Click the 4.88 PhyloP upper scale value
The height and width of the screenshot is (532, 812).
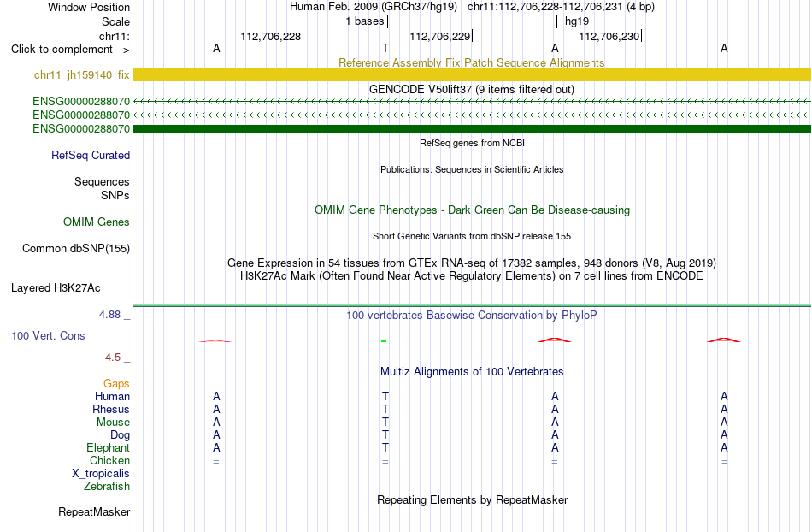pos(110,315)
